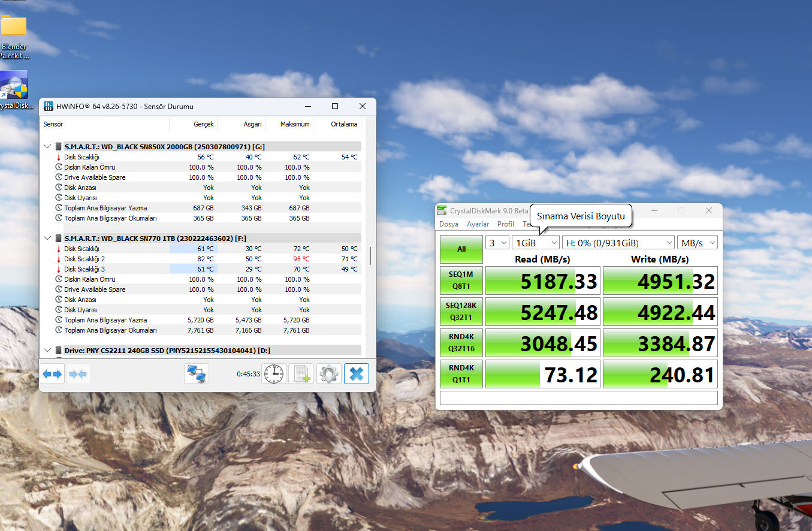Image resolution: width=812 pixels, height=531 pixels.
Task: Open the 1GiB test size dropdown
Action: [x=535, y=243]
